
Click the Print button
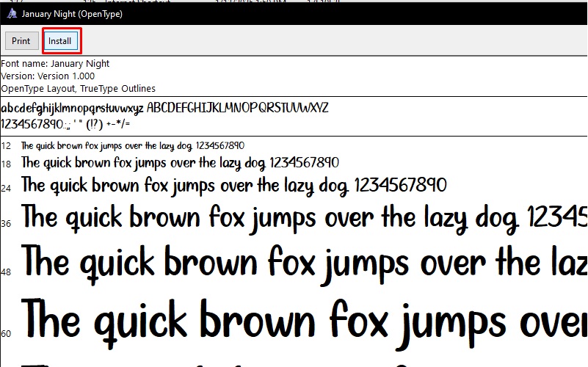tap(21, 41)
